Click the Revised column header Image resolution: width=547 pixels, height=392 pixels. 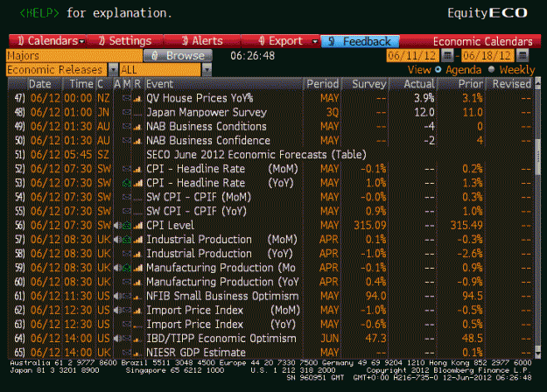pyautogui.click(x=511, y=84)
